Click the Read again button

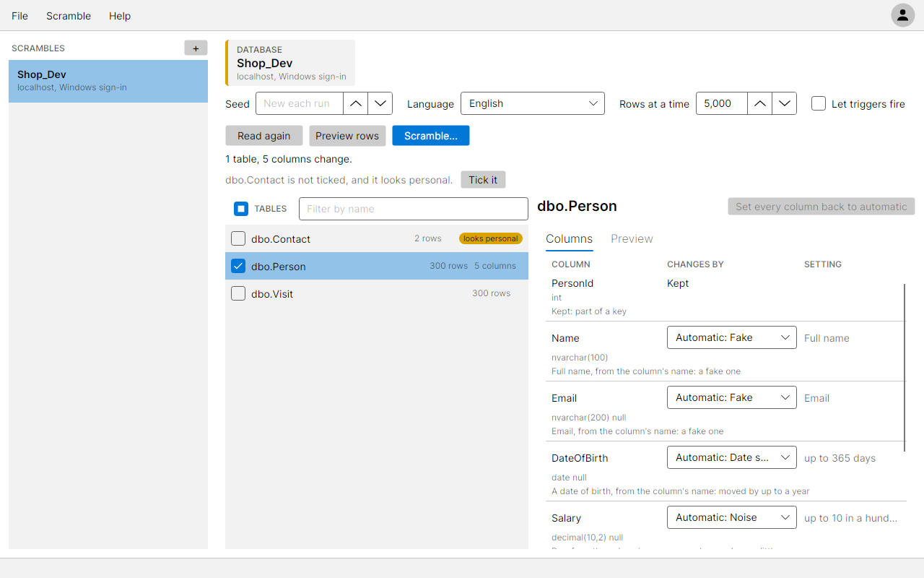coord(264,136)
